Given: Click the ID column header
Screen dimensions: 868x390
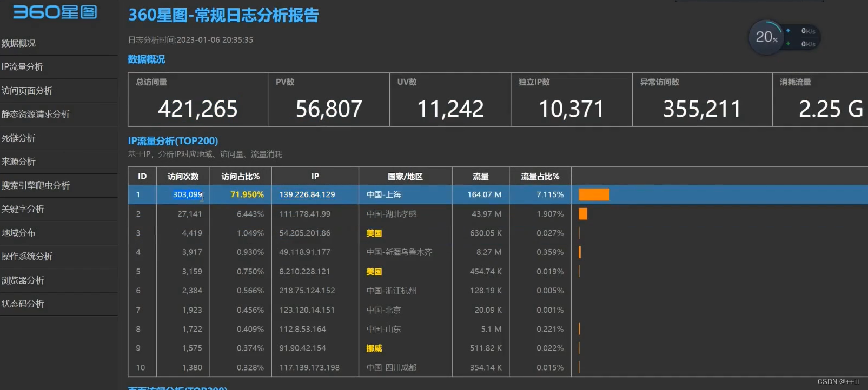Looking at the screenshot, I should coord(142,177).
